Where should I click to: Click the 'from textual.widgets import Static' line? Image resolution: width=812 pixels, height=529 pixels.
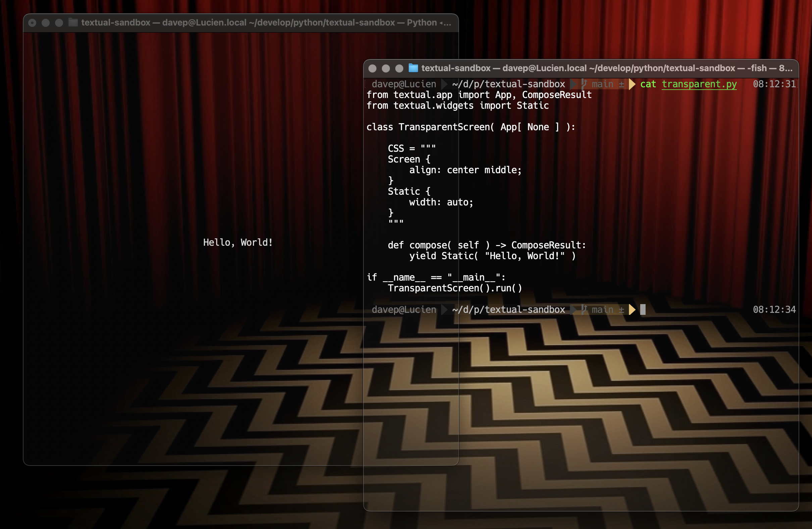click(458, 106)
